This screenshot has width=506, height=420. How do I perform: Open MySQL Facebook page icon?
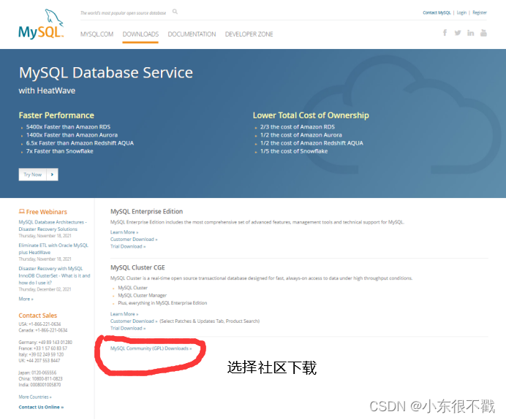445,33
